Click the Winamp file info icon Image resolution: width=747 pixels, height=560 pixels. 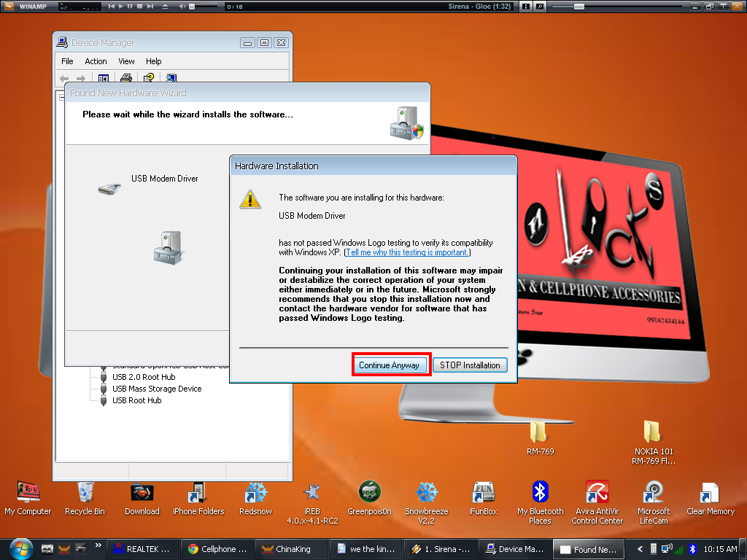[526, 7]
